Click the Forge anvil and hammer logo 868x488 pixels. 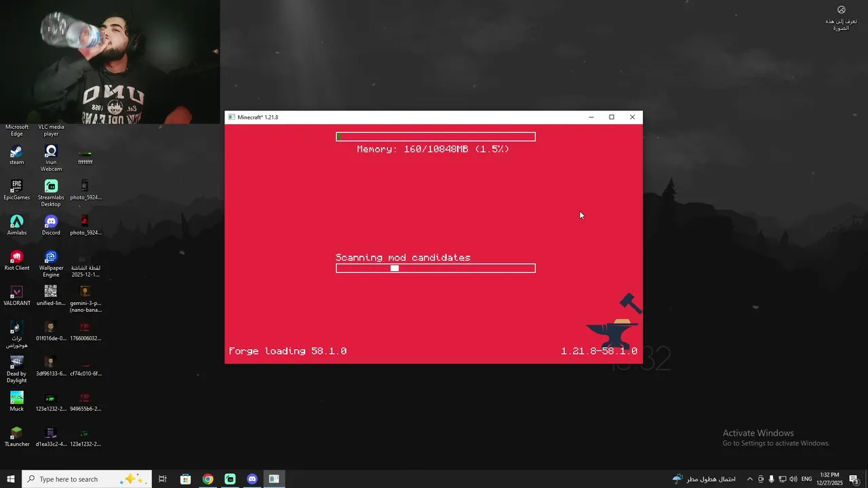[614, 321]
